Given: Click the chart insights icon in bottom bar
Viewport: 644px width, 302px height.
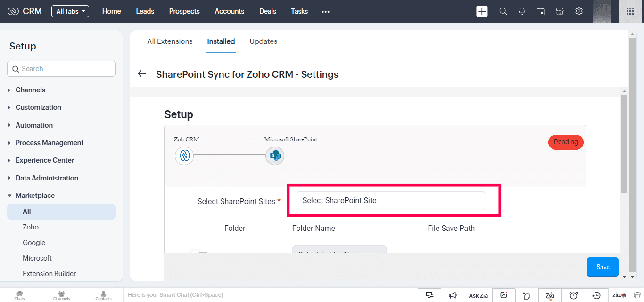Looking at the screenshot, I should coord(504,295).
